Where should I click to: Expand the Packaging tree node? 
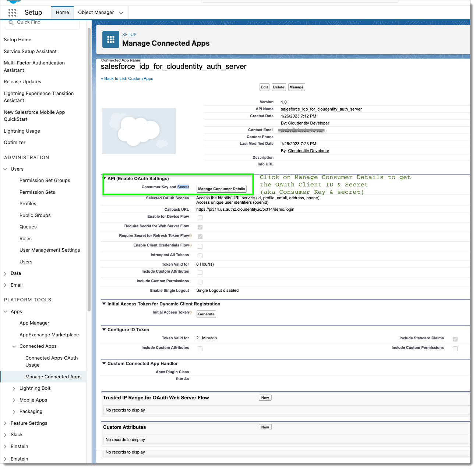(14, 412)
